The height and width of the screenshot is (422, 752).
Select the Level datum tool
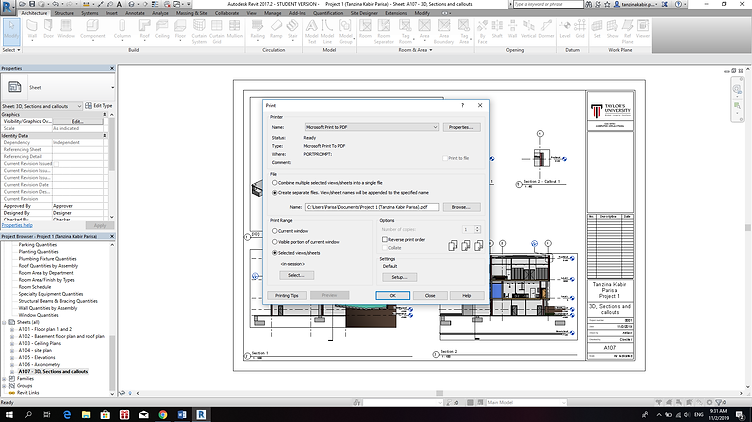(565, 30)
